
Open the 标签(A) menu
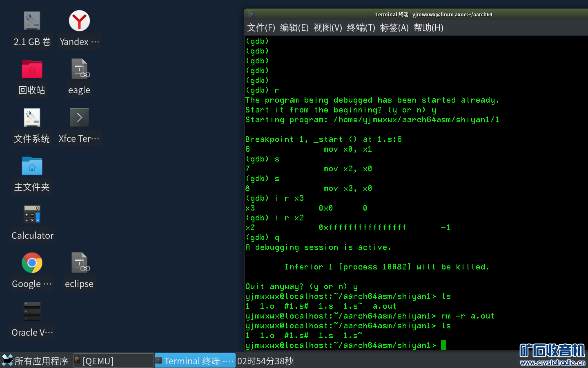click(394, 28)
